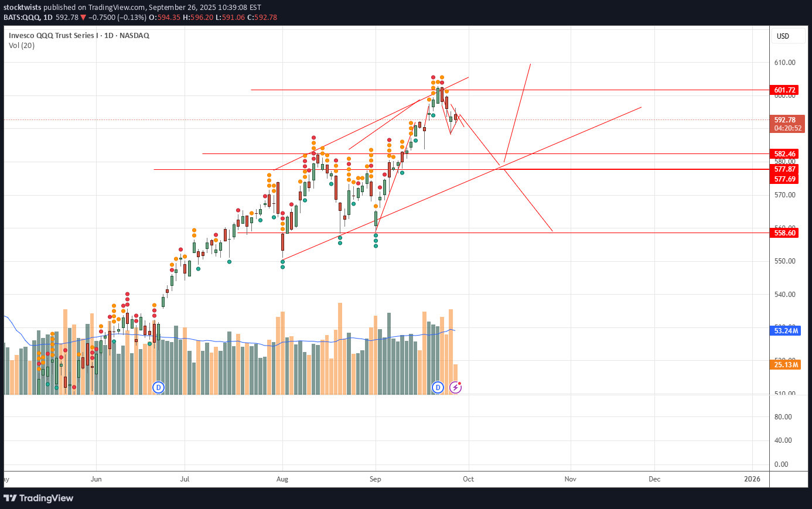
Task: Click the 558.60 red price label
Action: coord(785,233)
